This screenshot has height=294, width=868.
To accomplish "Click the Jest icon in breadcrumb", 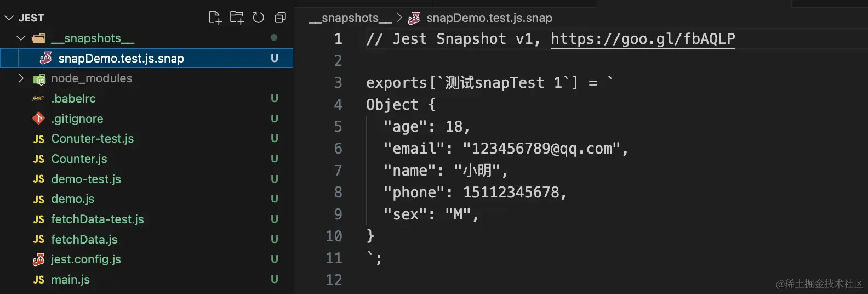I will pos(414,18).
